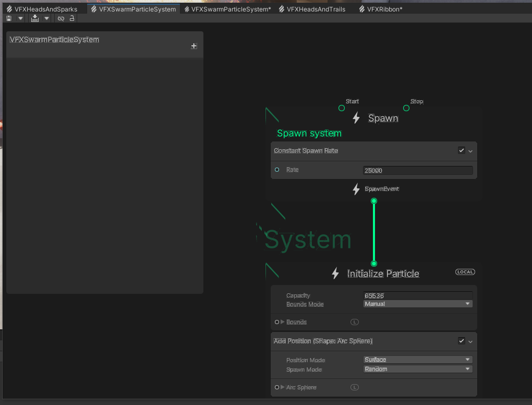This screenshot has height=405, width=532.
Task: Click the green SpawnEvent connection link
Action: pyautogui.click(x=374, y=232)
